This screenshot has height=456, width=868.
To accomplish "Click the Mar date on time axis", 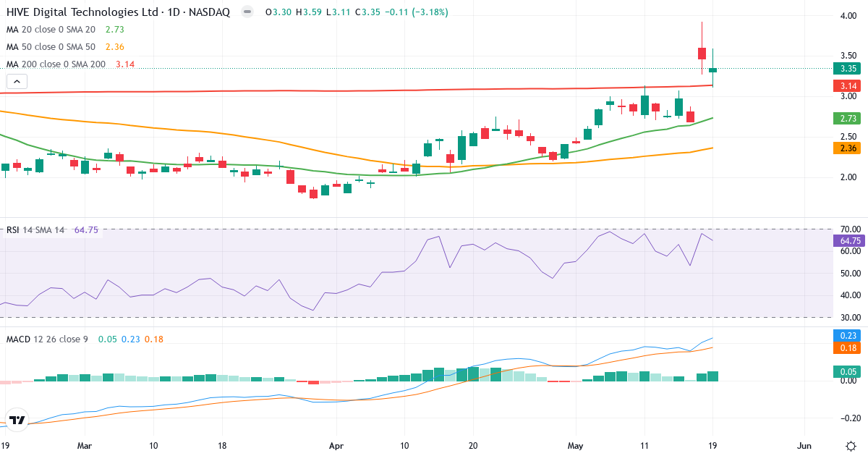I will [x=85, y=445].
